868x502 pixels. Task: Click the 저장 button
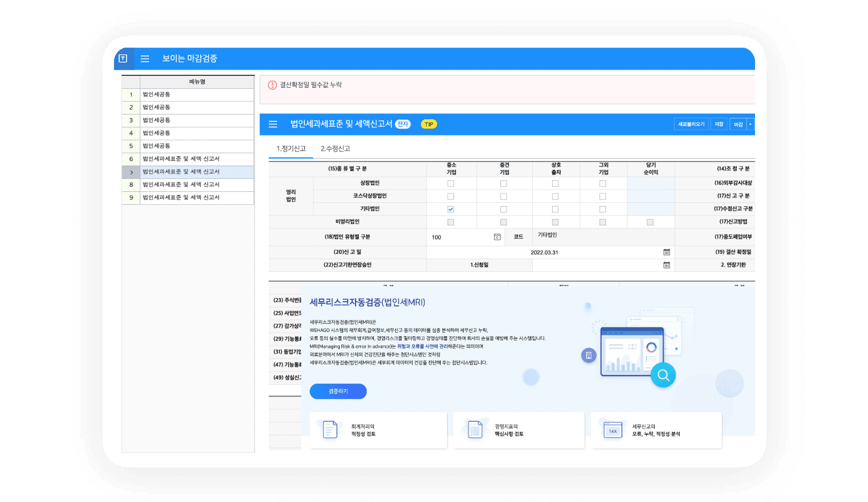pyautogui.click(x=719, y=124)
